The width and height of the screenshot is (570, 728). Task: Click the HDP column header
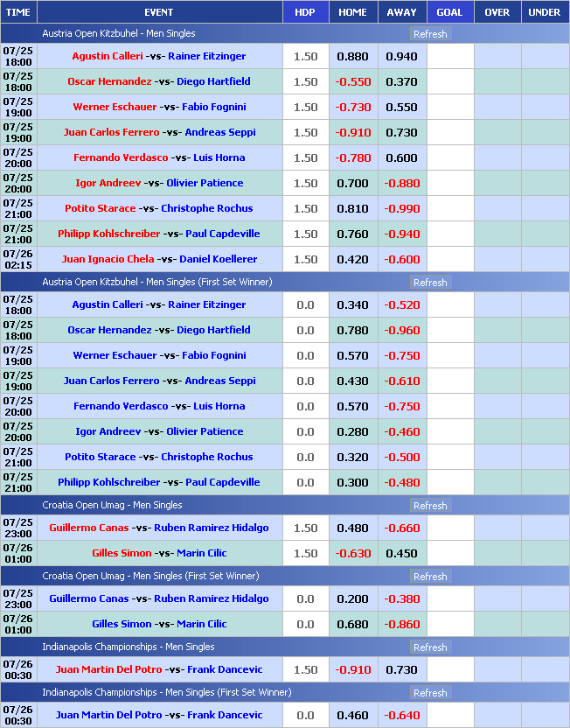pos(305,12)
